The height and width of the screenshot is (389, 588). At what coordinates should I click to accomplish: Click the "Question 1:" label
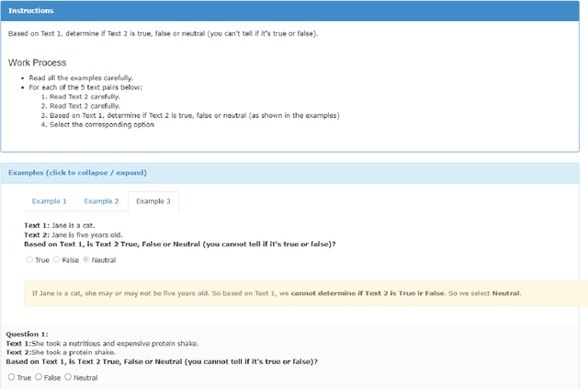coord(27,334)
